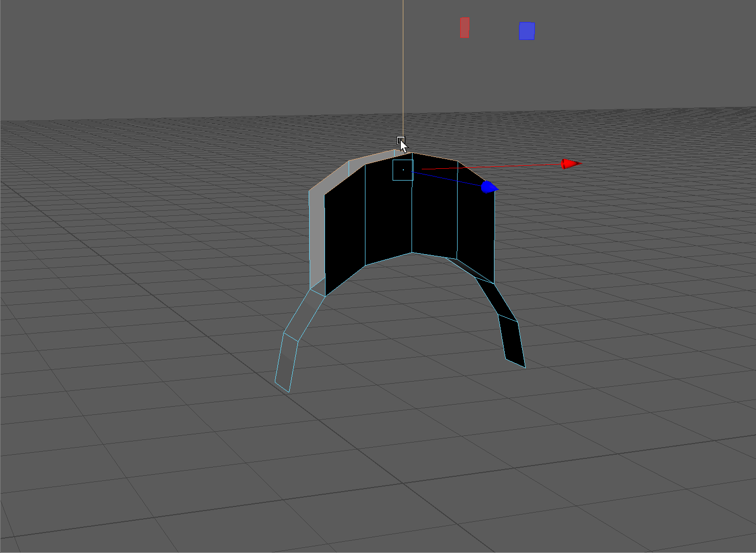
Task: Click the blue Z-axis arrow handle
Action: (488, 187)
